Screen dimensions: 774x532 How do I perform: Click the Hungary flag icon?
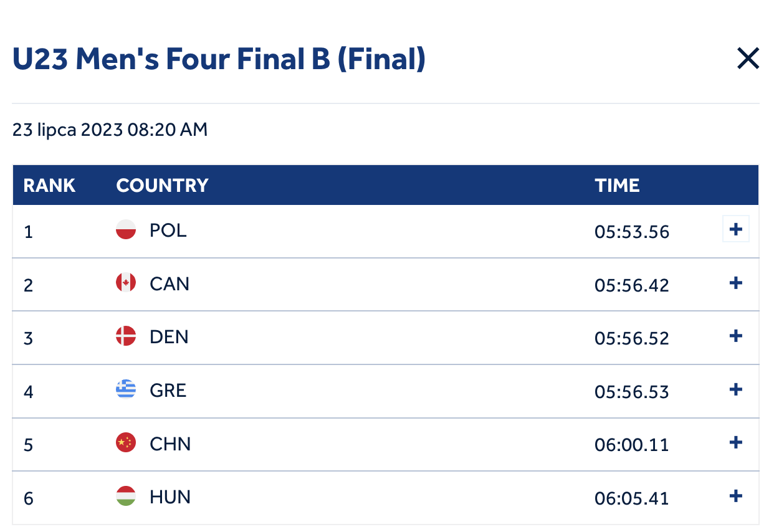126,496
